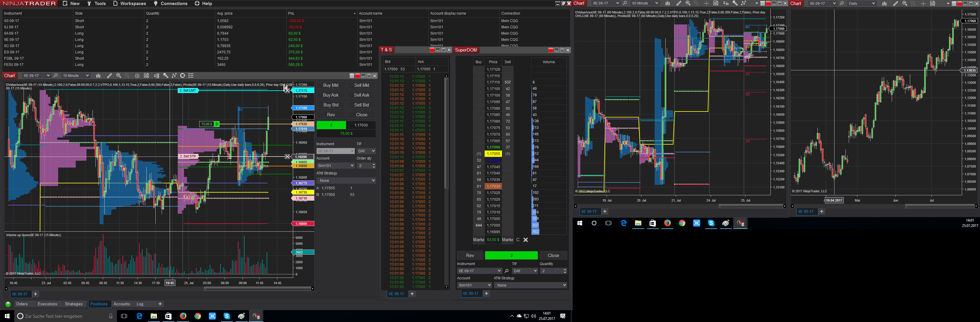This screenshot has height=322, width=980.
Task: Click the T&S vertical scrollbar
Action: click(446, 133)
